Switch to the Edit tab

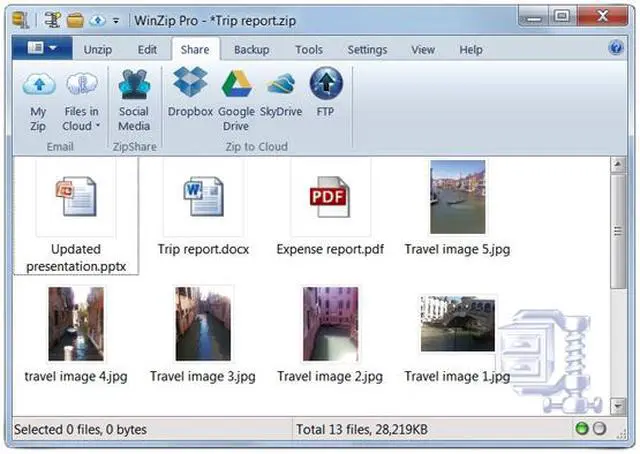pos(147,50)
